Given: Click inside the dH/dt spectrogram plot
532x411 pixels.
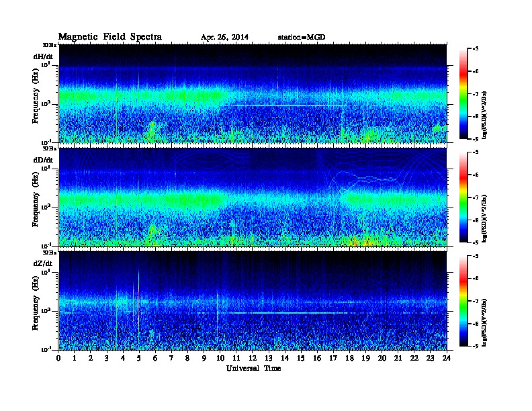Looking at the screenshot, I should 253,93.
